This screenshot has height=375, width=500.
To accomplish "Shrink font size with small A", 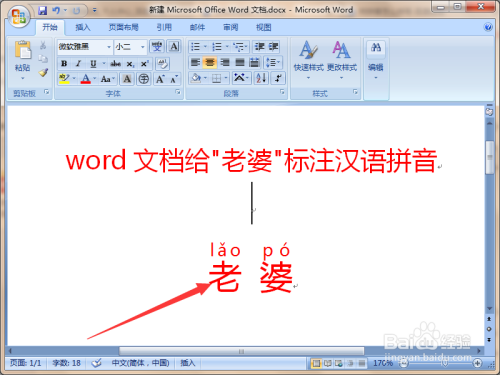I will click(174, 79).
